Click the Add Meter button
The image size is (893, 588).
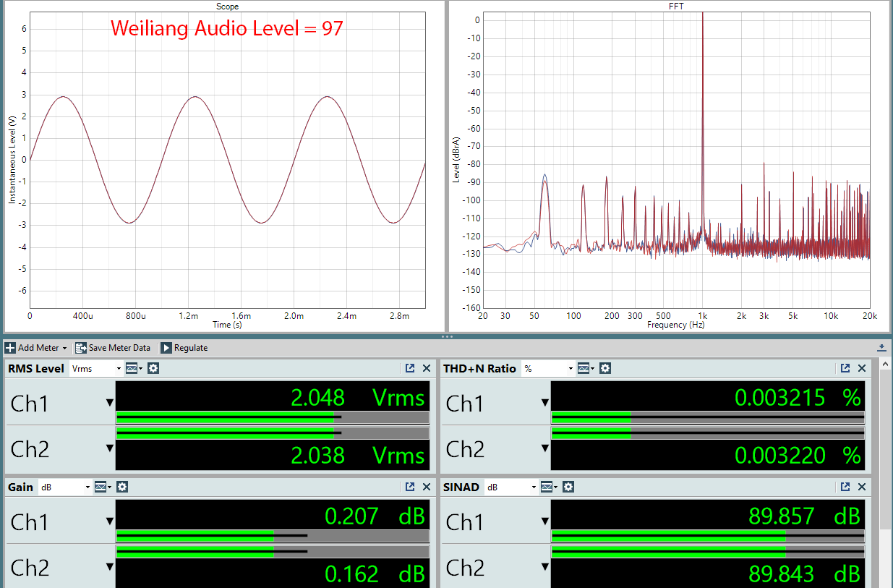point(36,348)
